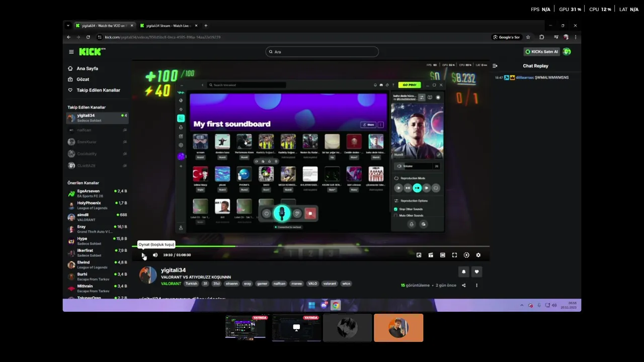Open HolyPhoenix recommended channel
The image size is (644, 362).
(x=97, y=205)
